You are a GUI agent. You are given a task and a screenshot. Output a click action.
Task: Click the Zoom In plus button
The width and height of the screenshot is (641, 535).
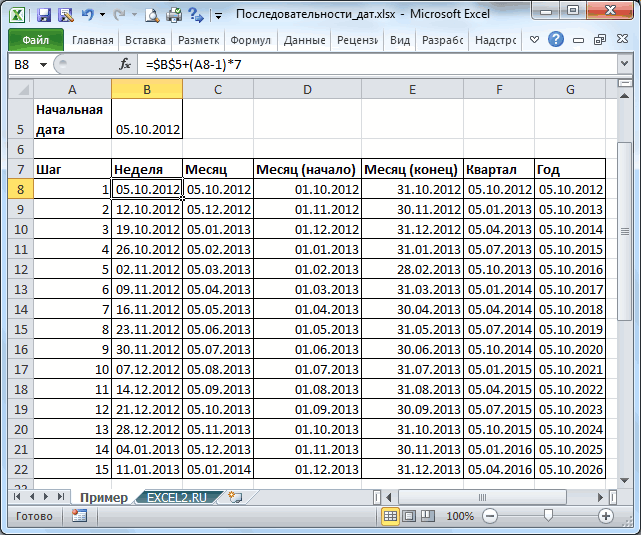tap(606, 516)
